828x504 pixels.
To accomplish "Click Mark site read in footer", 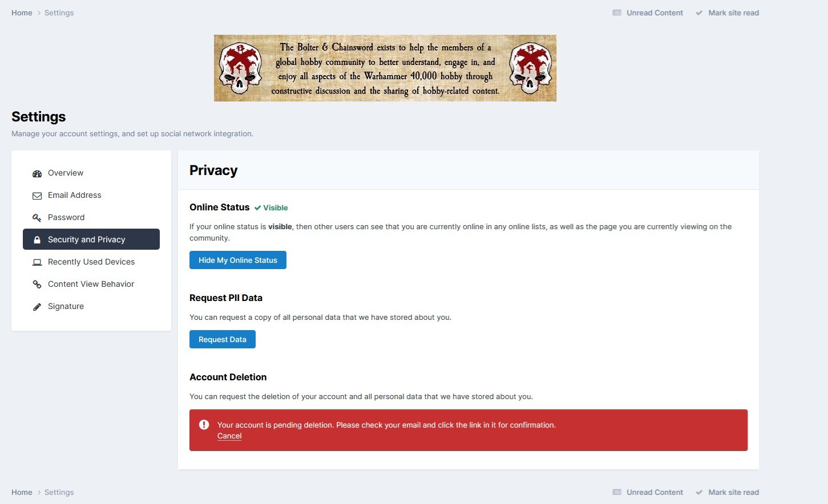I will click(x=733, y=492).
